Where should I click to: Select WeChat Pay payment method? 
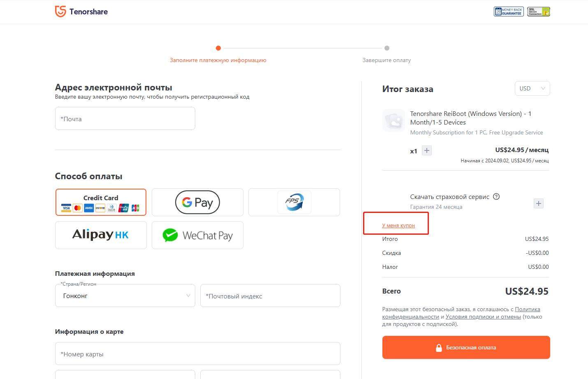click(x=197, y=235)
